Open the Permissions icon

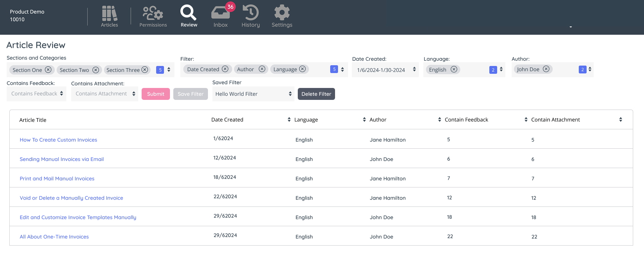pyautogui.click(x=153, y=14)
